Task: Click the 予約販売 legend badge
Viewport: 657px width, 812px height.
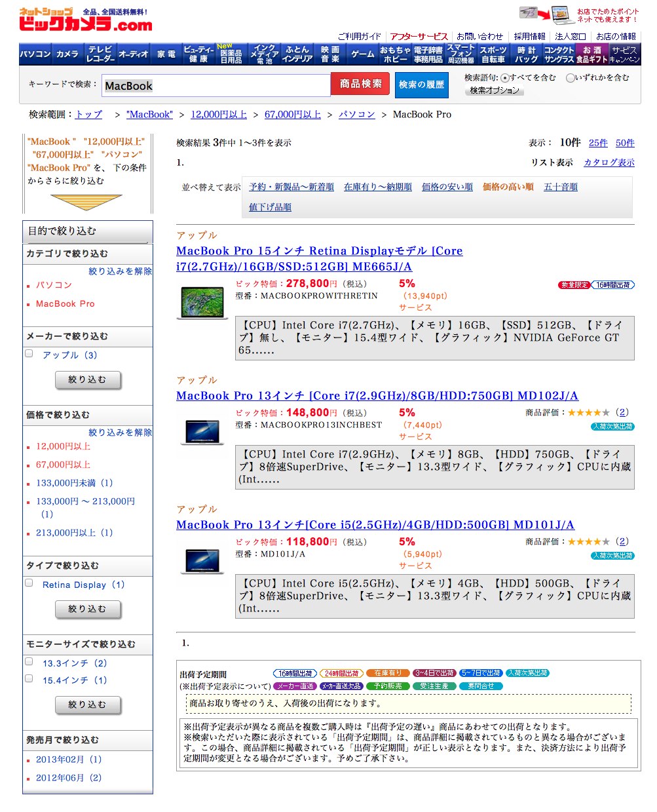Action: (x=388, y=686)
